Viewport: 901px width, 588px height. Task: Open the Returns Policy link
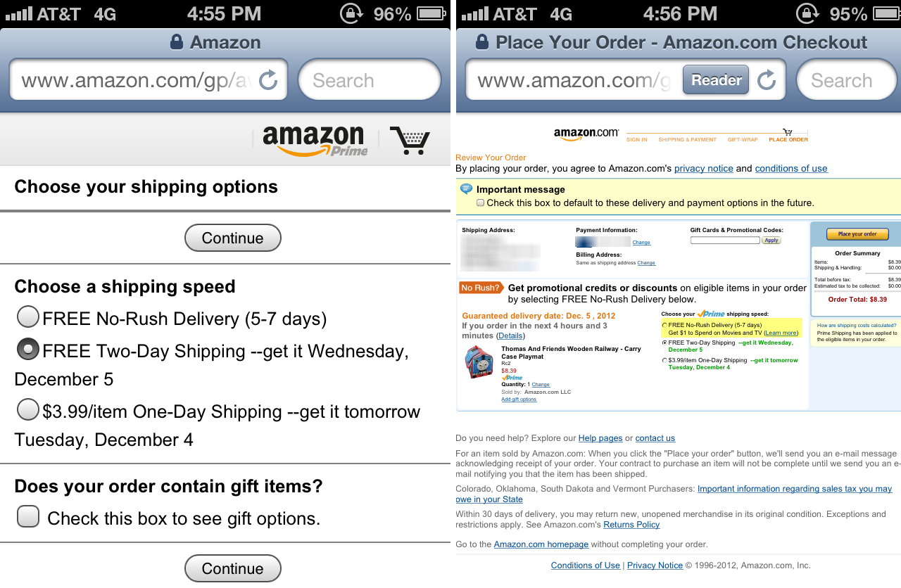[x=631, y=525]
